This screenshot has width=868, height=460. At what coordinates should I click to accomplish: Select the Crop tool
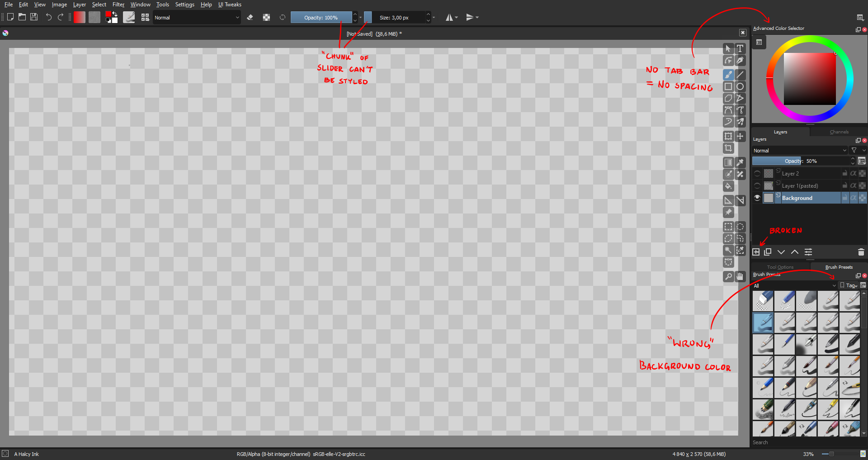(x=728, y=148)
